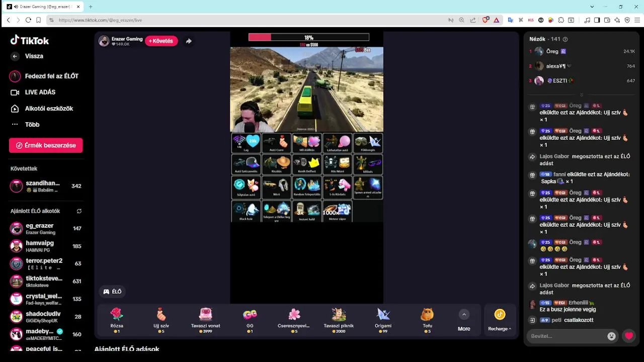Open Brave Rewards triangle icon

click(497, 20)
